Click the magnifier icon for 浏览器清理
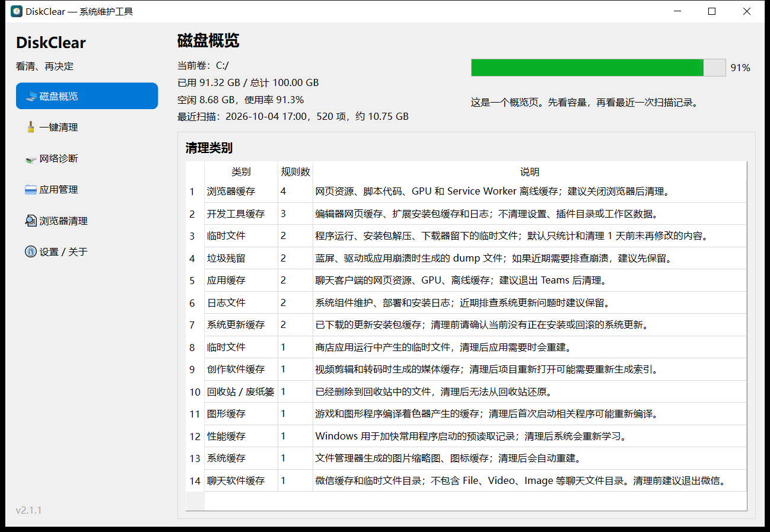 coord(31,221)
